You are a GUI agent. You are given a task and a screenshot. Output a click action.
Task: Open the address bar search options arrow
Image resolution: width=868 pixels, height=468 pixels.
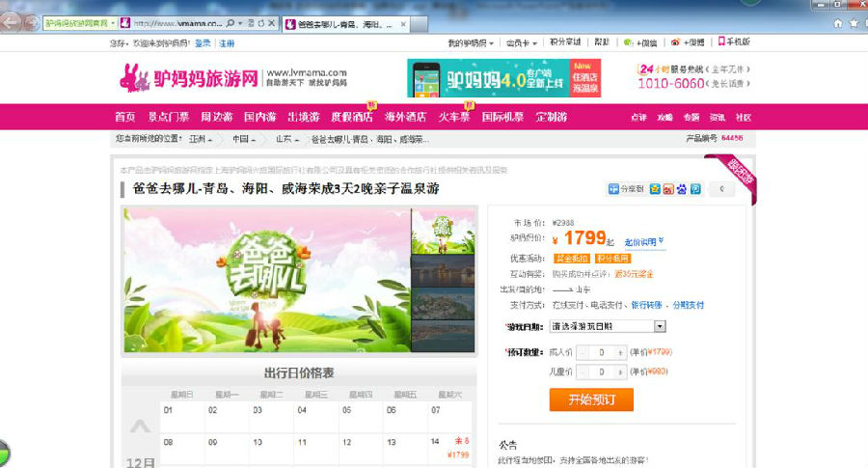[240, 23]
